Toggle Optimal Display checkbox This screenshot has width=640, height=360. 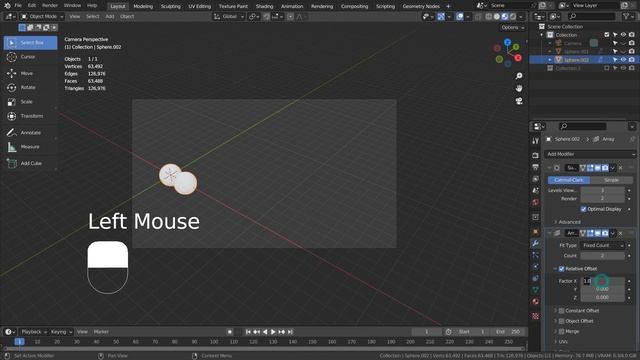[583, 209]
